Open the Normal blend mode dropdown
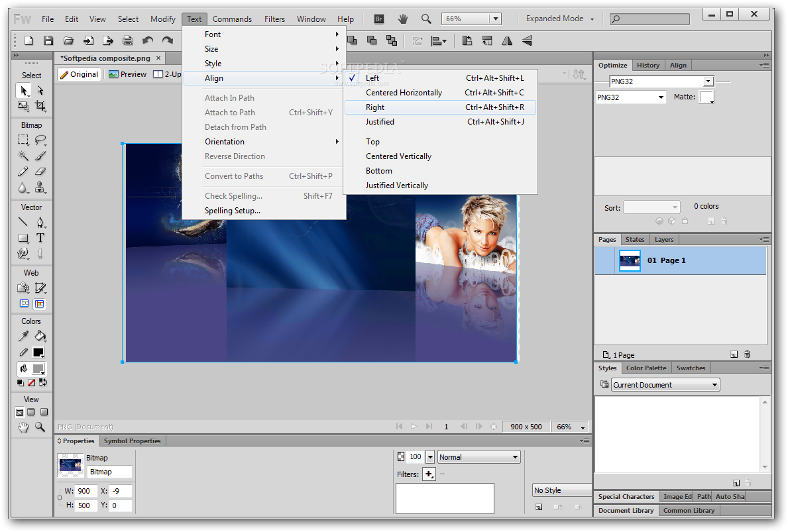Viewport: 788px width, 532px height. (x=478, y=457)
